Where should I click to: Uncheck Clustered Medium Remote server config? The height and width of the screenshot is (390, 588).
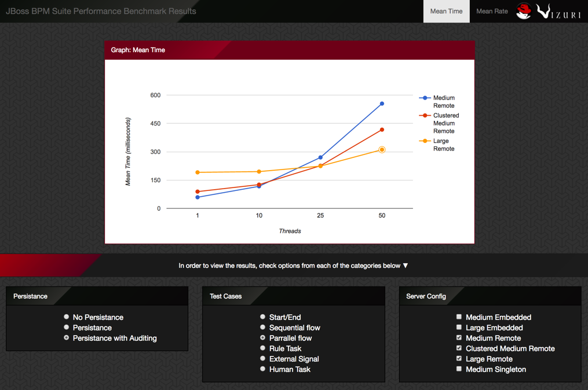(459, 348)
